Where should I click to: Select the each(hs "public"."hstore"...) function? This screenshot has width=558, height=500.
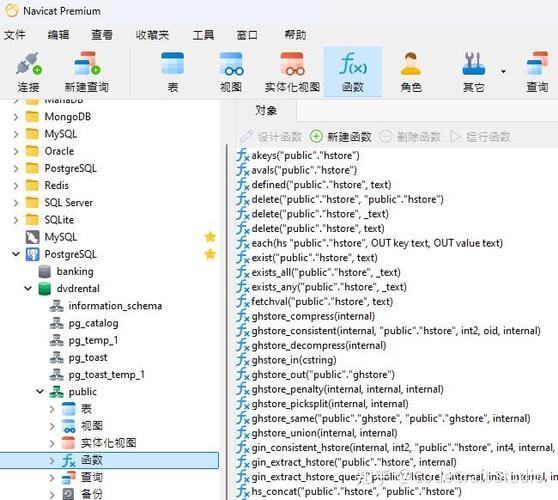pos(377,243)
